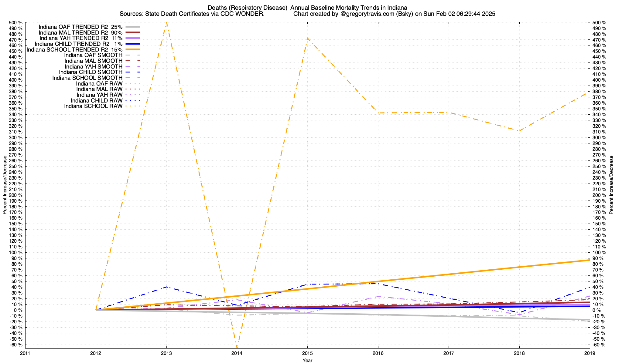
Task: Click the 2018 label on the x-axis
Action: [x=519, y=353]
